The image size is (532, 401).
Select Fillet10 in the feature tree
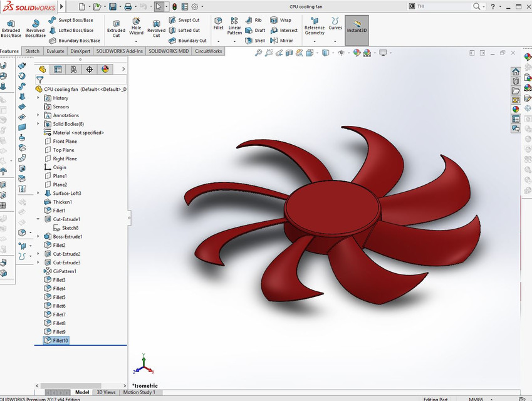coord(60,340)
